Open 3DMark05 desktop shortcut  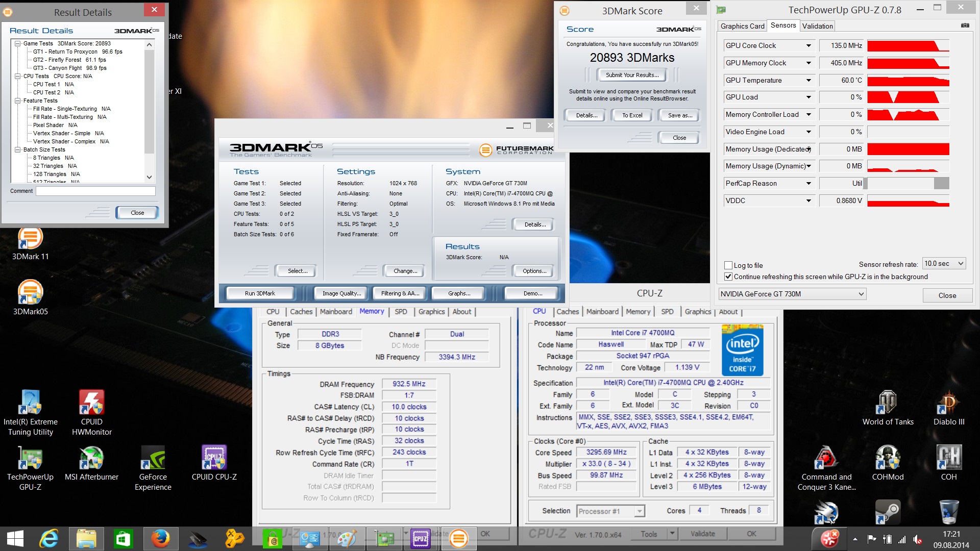30,298
